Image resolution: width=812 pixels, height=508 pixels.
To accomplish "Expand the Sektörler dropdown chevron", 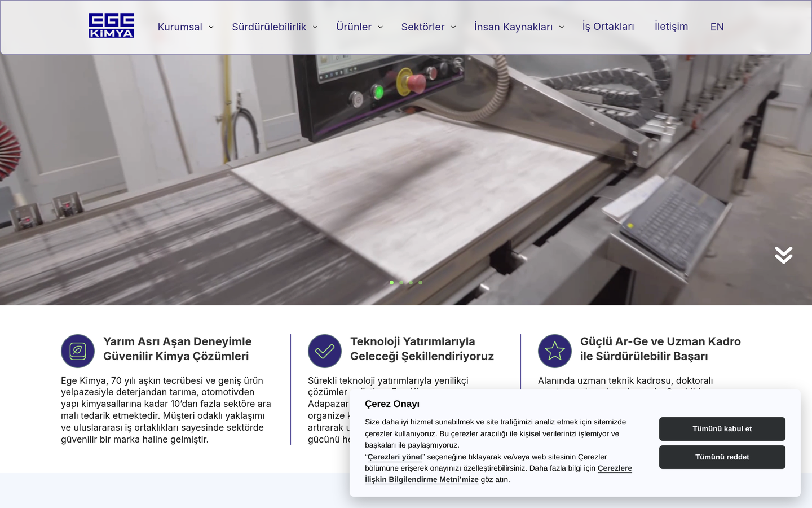I will pyautogui.click(x=453, y=27).
